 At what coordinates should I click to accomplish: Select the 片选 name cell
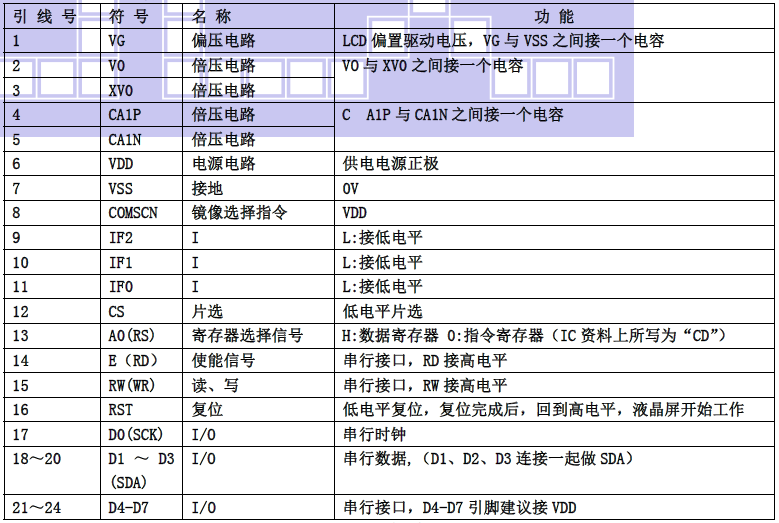(x=207, y=311)
